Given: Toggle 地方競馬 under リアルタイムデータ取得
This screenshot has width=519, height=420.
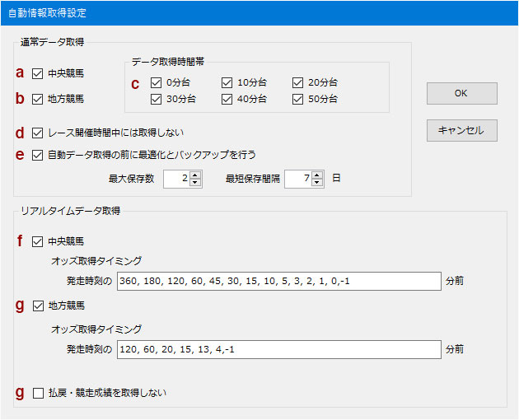Looking at the screenshot, I should [x=38, y=306].
